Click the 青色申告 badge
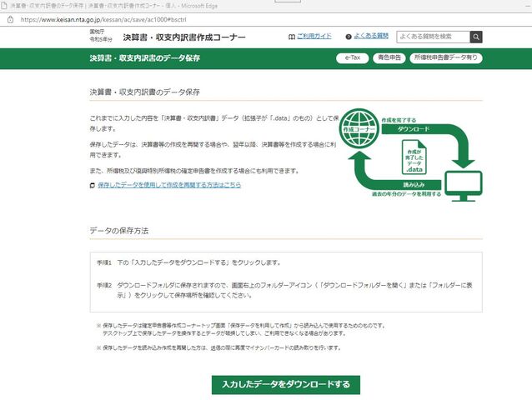 coord(389,58)
